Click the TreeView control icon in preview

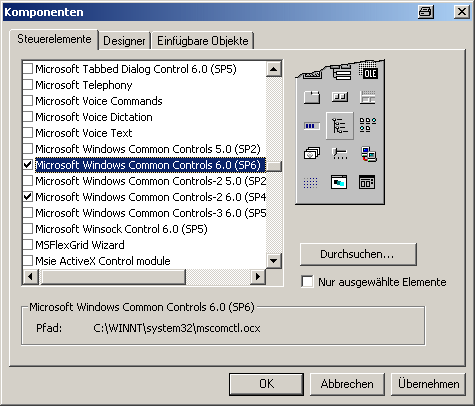pos(340,126)
